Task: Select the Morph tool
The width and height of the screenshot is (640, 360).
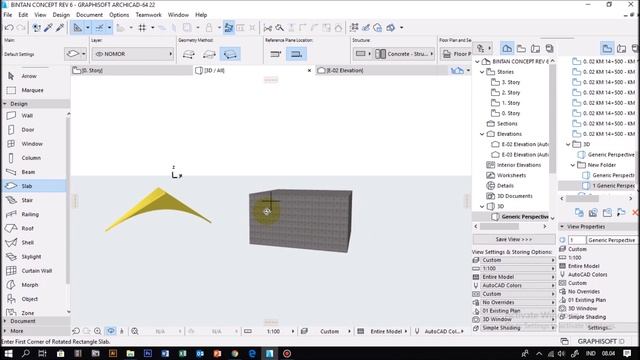Action: [29, 285]
